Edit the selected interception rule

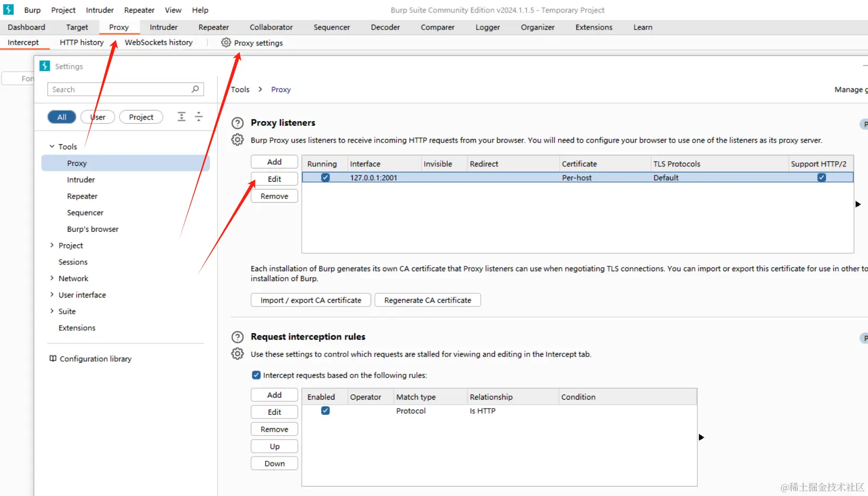274,412
